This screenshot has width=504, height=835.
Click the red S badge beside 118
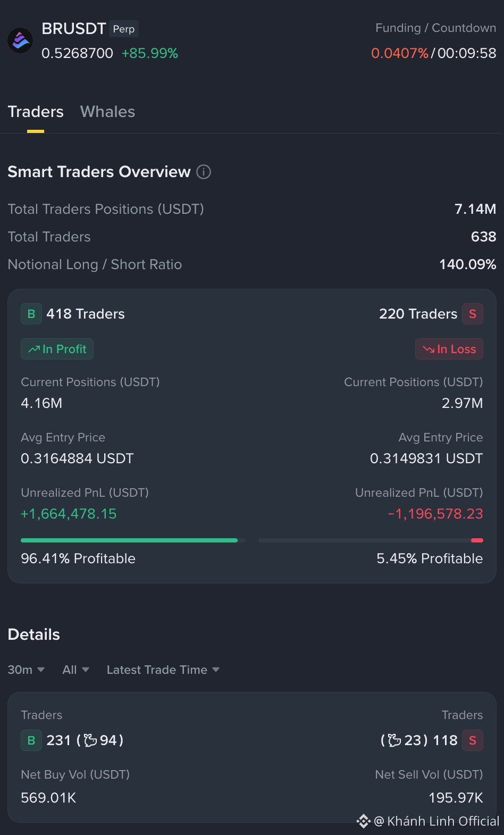point(473,740)
